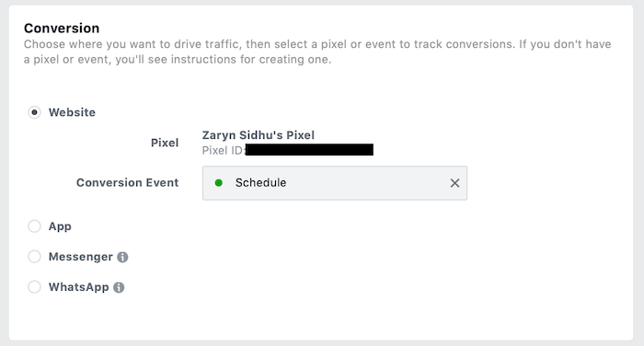Click the Zaryn Sidhu's Pixel name
644x346 pixels.
(x=259, y=135)
